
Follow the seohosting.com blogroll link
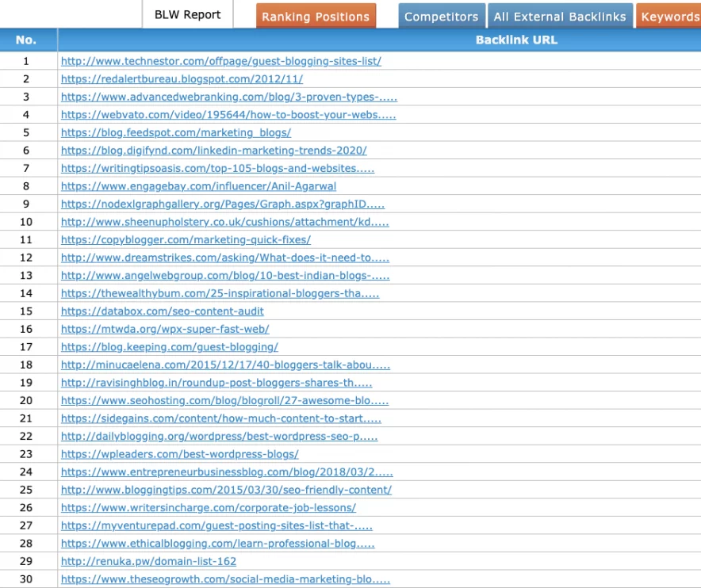point(224,401)
